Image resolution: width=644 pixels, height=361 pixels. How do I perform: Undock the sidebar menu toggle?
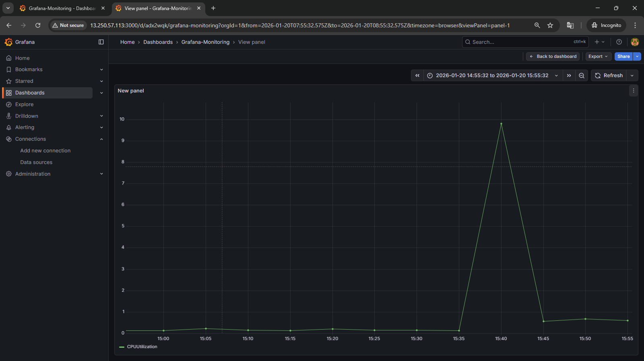pos(101,42)
